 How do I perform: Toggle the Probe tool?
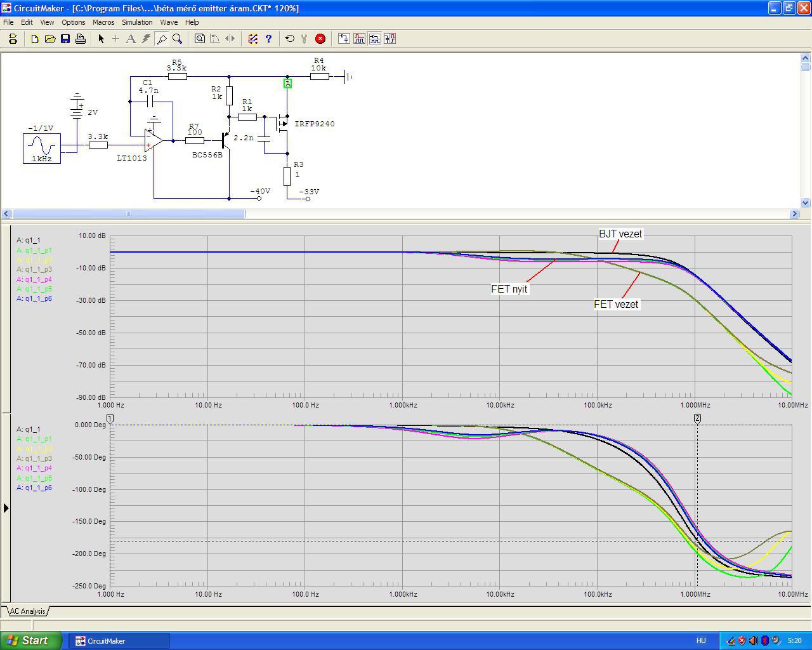162,39
